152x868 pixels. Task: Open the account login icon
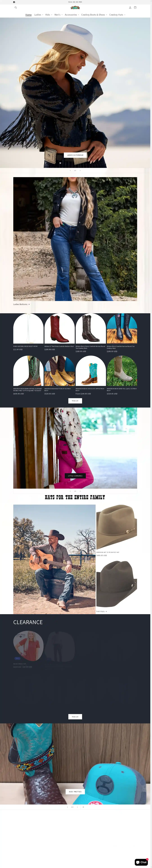click(130, 7)
